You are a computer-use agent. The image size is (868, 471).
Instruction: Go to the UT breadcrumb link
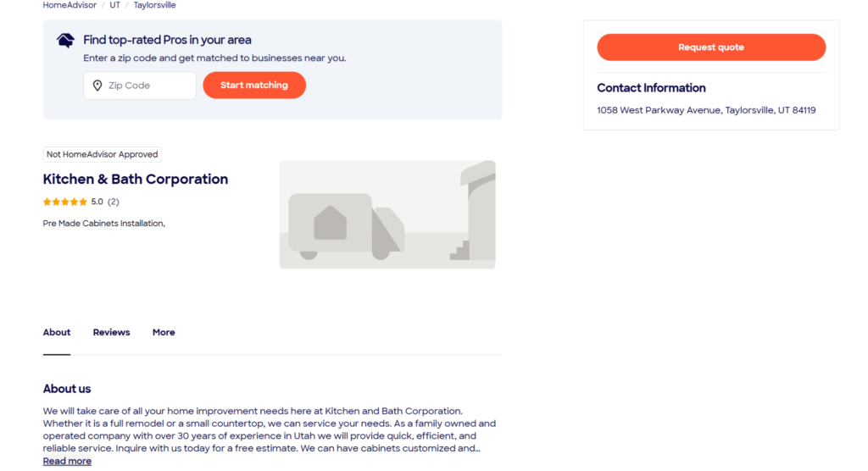click(x=114, y=5)
